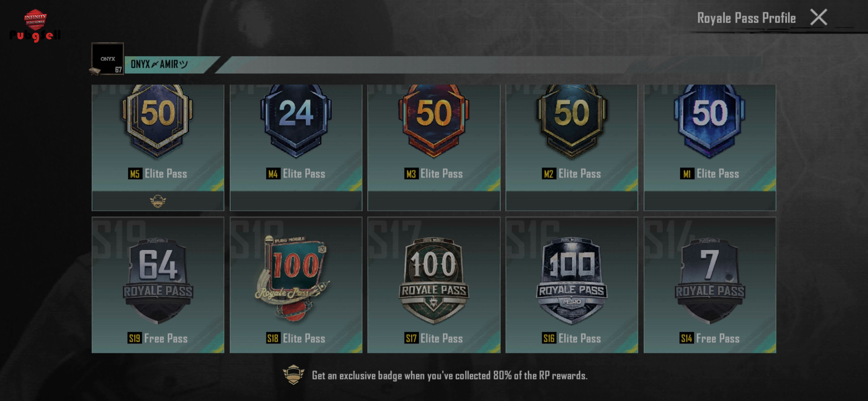The height and width of the screenshot is (401, 868).
Task: Select the S17 Royale Pass green badge
Action: tap(434, 281)
